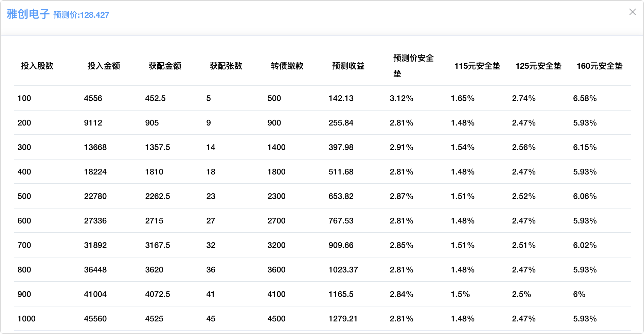644x334 pixels.
Task: Click the 预测价安全垫 column header
Action: tap(413, 66)
